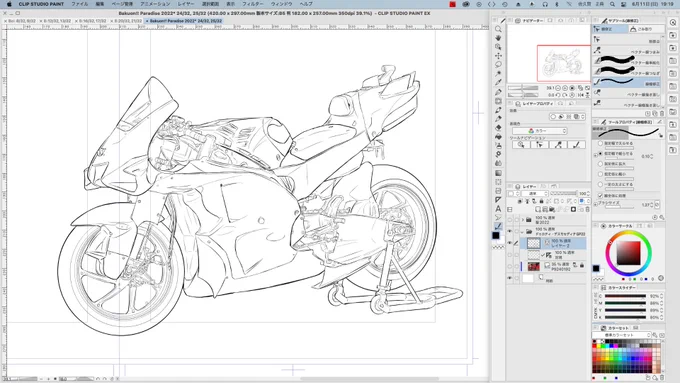Show the 35% photo reference layer
The width and height of the screenshot is (680, 383).
click(x=510, y=265)
